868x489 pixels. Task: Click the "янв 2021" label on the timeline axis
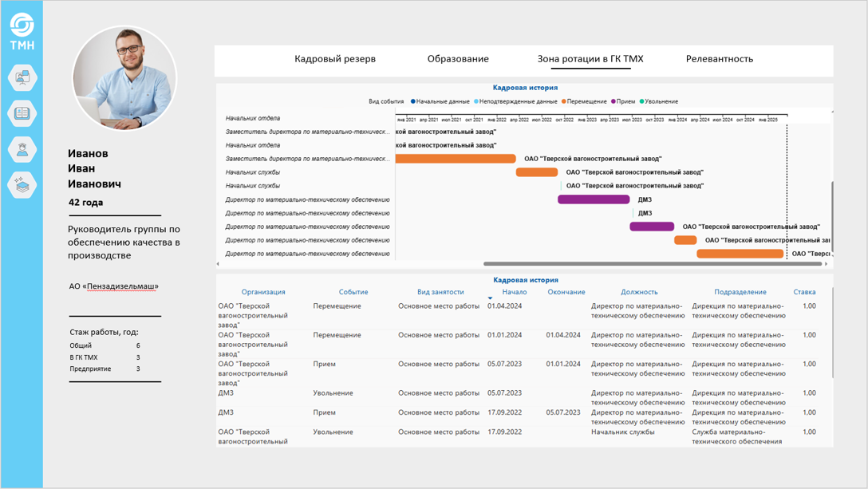coord(406,120)
